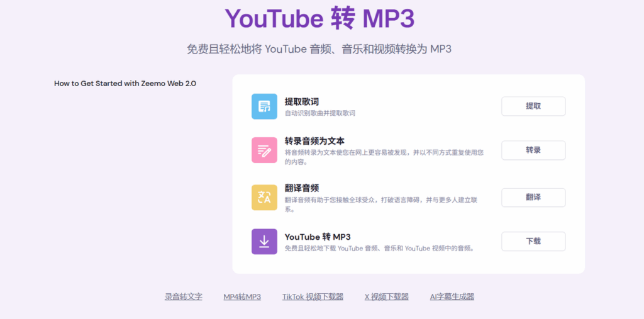Click the YouTube 转 MP3 card heading
The image size is (644, 319).
(x=318, y=237)
